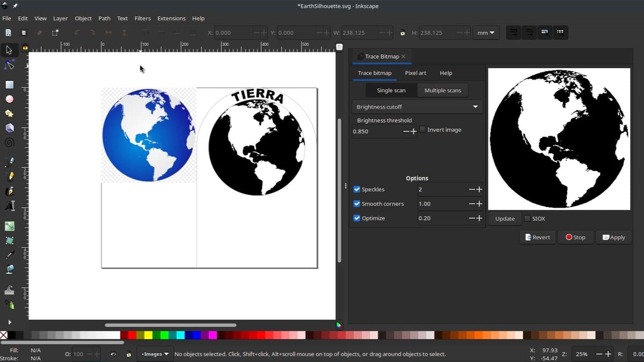Click the scale rounded corners affect icon

pyautogui.click(x=529, y=32)
